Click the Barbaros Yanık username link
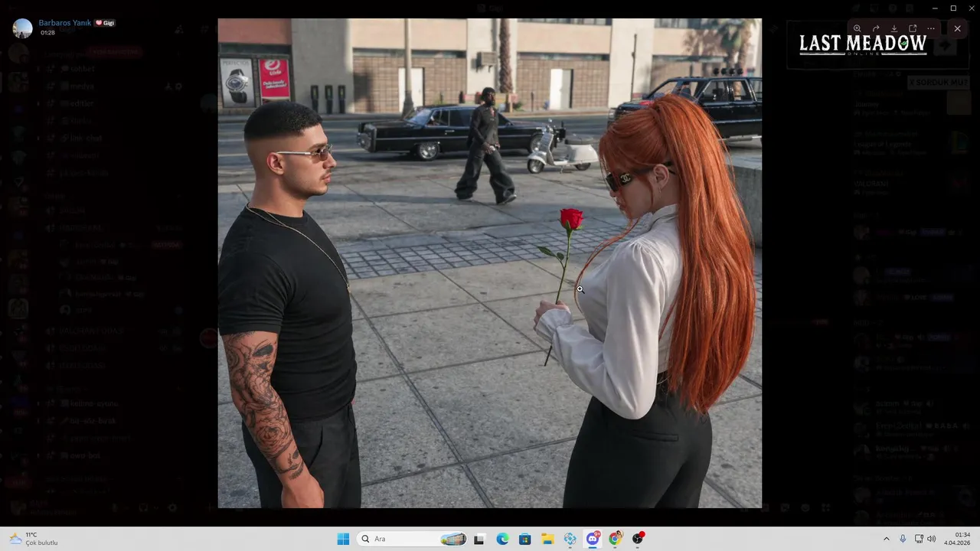This screenshot has width=980, height=551. 65,23
